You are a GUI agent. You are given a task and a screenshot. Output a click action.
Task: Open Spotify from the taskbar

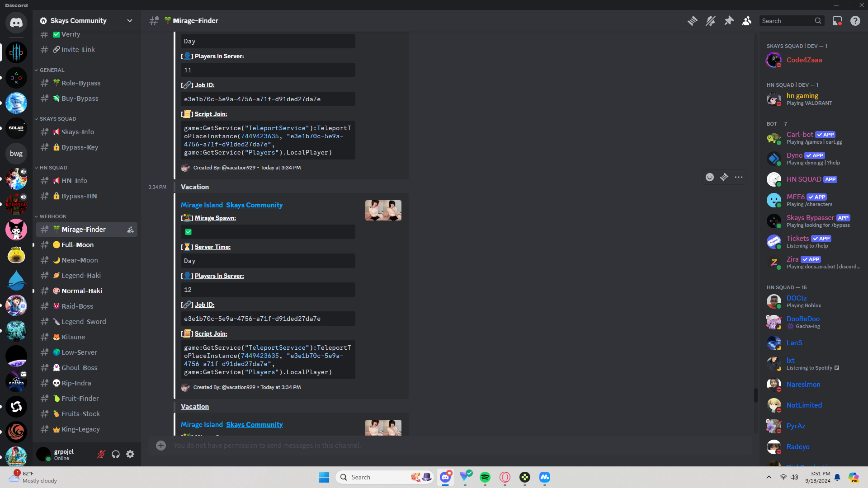[485, 477]
